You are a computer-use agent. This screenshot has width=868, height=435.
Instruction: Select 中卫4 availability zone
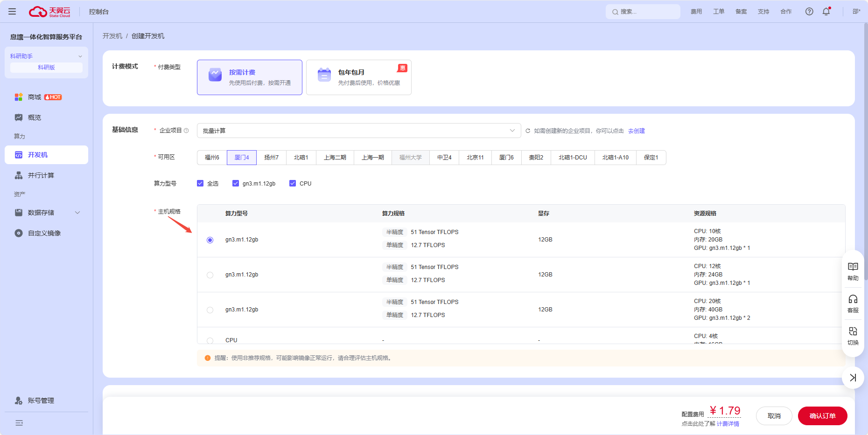pos(444,158)
